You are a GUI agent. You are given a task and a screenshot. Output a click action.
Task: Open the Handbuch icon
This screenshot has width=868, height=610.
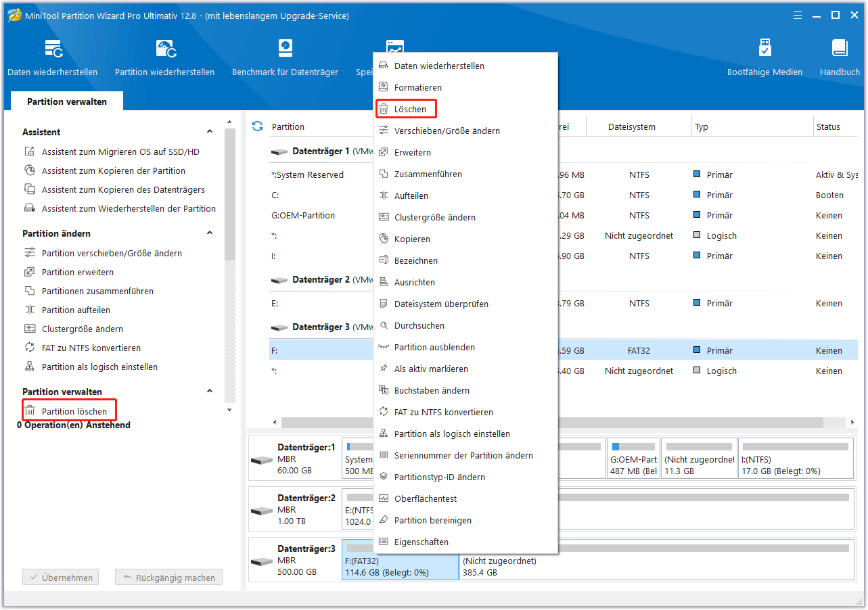pos(840,58)
